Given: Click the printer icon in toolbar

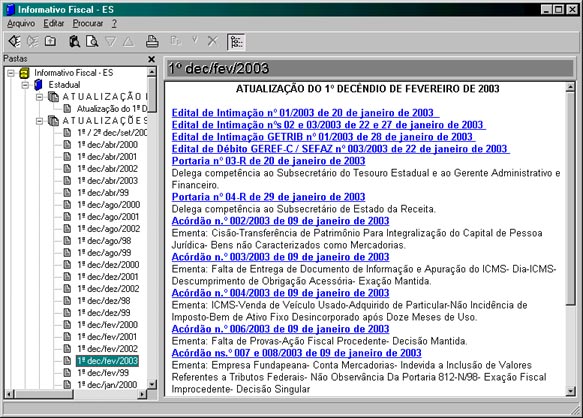Looking at the screenshot, I should 152,41.
